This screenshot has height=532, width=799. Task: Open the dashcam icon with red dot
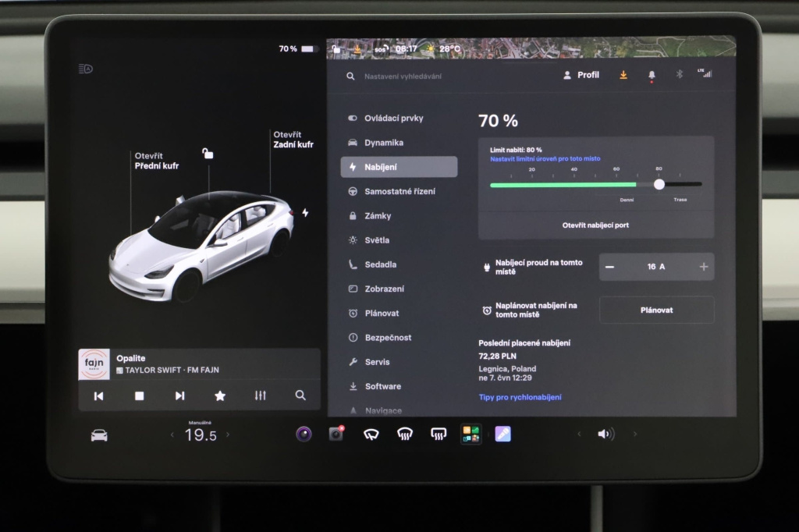pyautogui.click(x=336, y=434)
